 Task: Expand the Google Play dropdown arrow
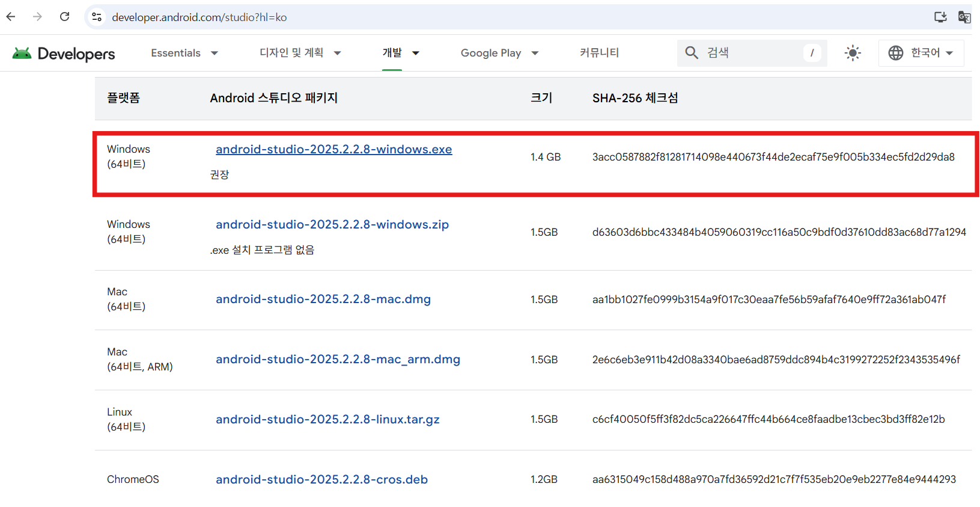point(535,53)
